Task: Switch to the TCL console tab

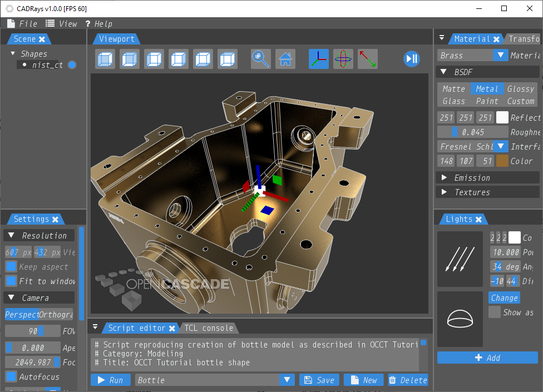Action: 209,328
